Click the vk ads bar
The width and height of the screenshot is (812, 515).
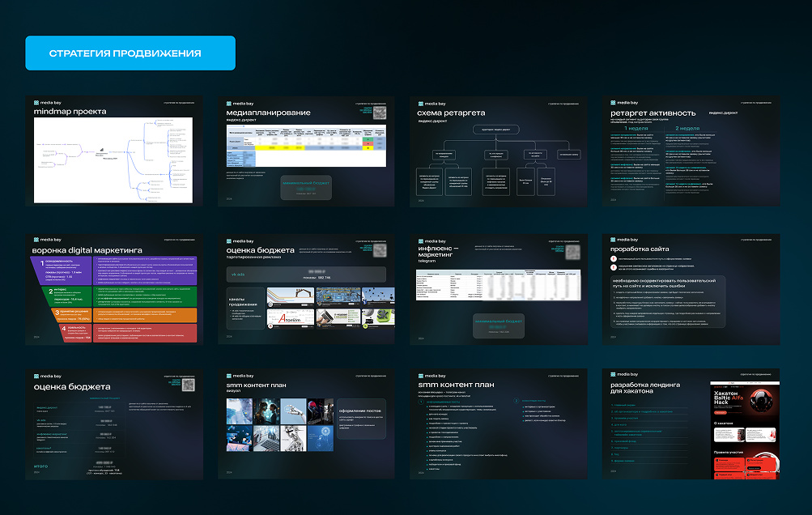(x=306, y=275)
